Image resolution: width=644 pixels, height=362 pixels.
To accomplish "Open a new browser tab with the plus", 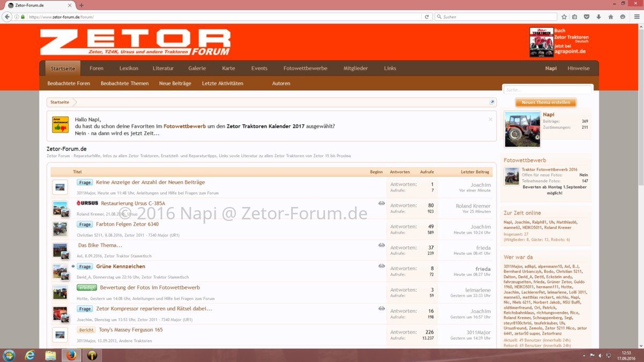I will coord(82,5).
